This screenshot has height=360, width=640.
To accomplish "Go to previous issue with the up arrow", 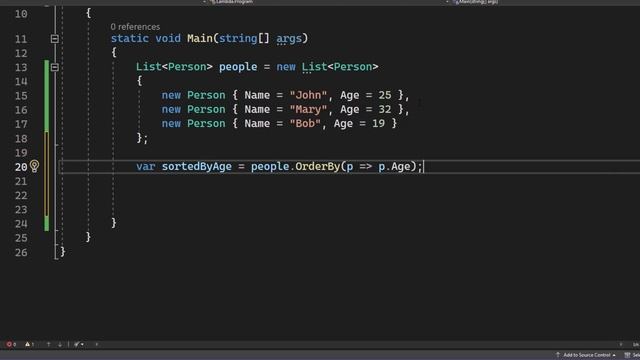I will pos(49,344).
